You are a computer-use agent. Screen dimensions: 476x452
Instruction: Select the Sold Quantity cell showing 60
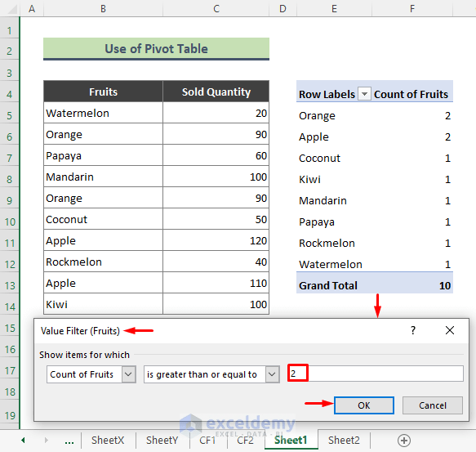click(x=216, y=155)
